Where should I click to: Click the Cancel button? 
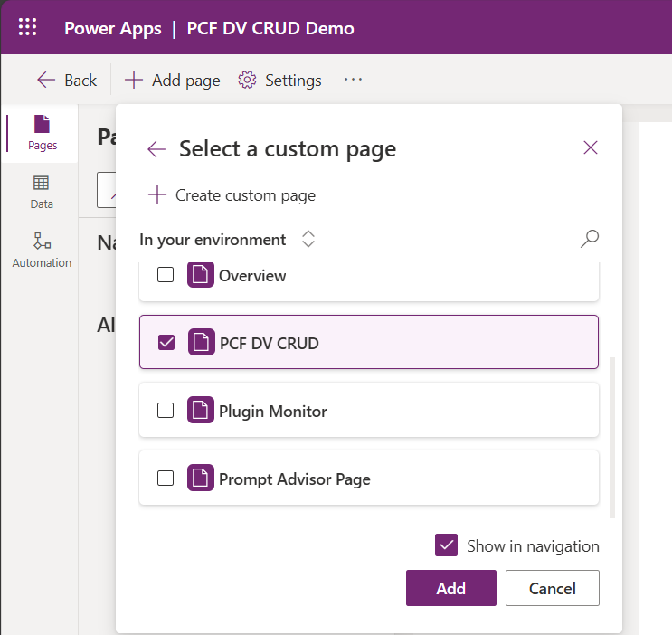tap(552, 588)
